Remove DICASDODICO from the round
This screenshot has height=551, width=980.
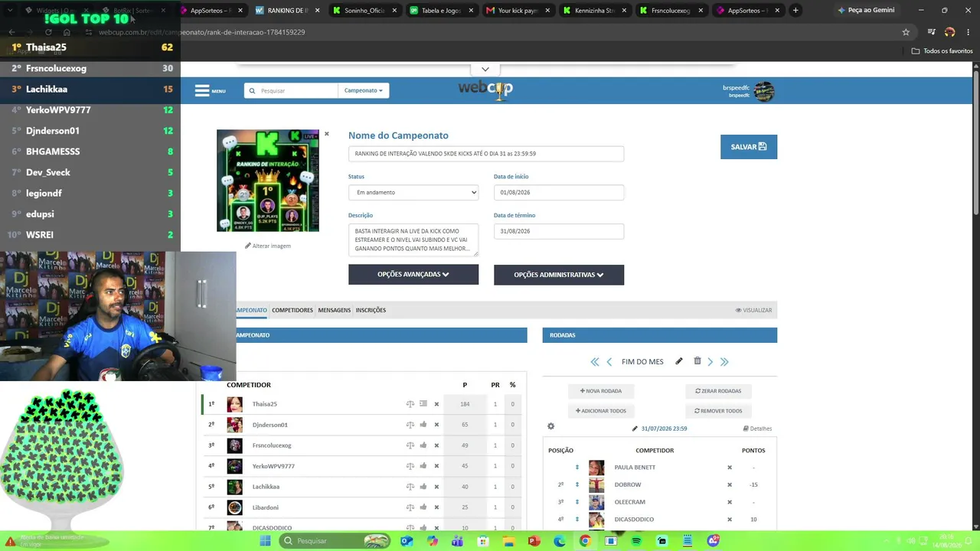tap(729, 520)
